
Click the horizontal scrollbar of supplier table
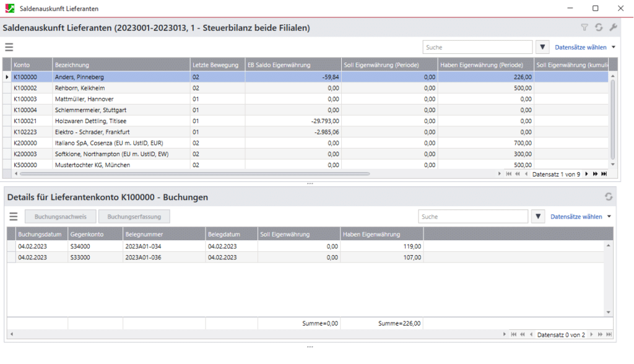(x=195, y=174)
